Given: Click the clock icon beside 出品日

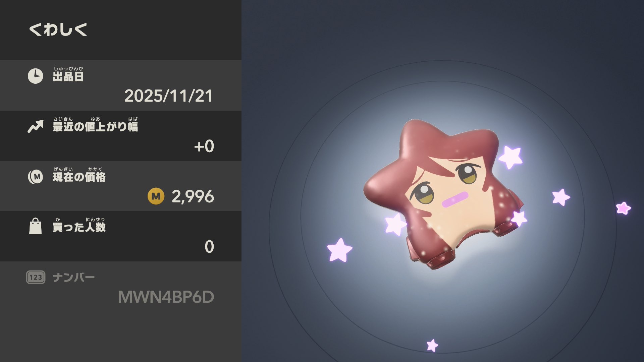Looking at the screenshot, I should [x=36, y=76].
